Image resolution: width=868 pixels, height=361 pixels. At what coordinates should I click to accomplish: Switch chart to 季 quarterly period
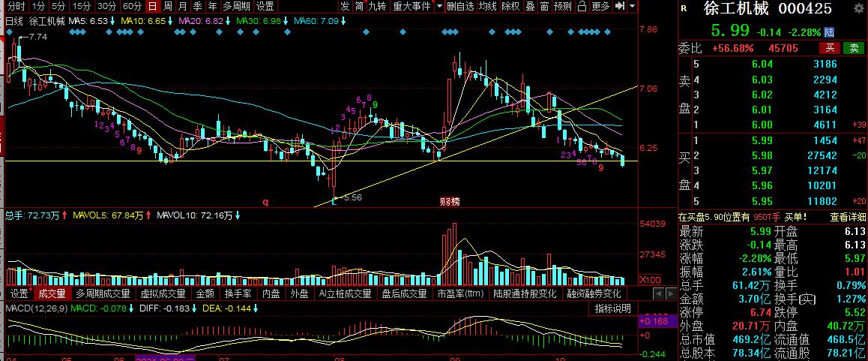198,7
